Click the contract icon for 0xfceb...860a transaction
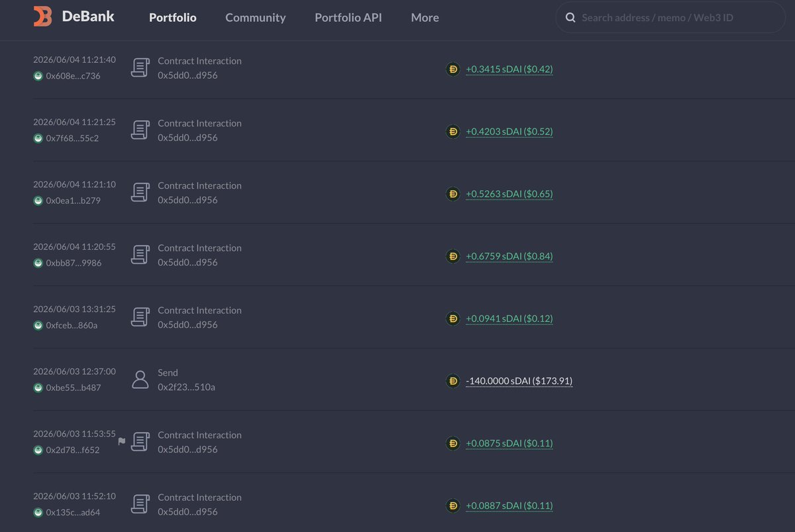This screenshot has height=532, width=795. (140, 317)
